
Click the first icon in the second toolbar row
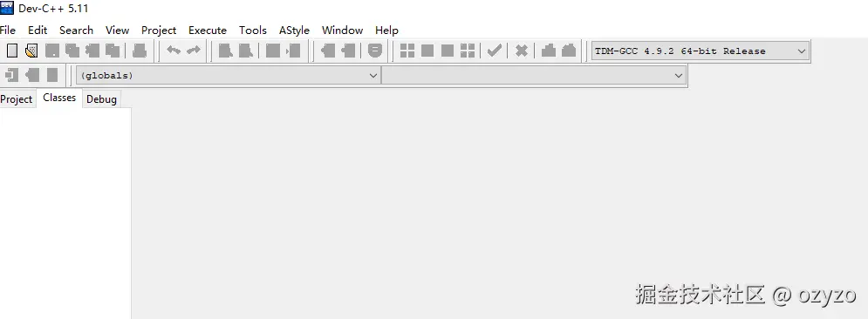click(x=12, y=75)
